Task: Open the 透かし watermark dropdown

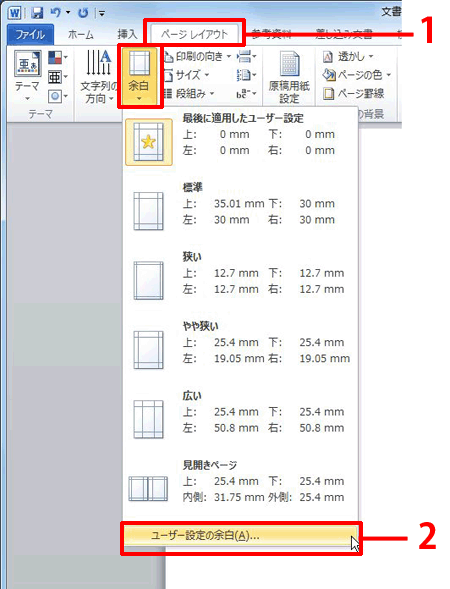Action: click(348, 57)
